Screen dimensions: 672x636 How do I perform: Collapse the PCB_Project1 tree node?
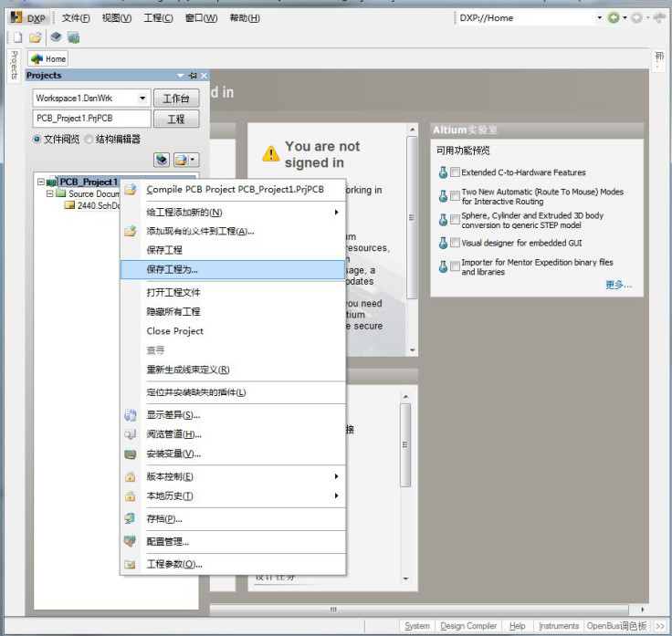[41, 182]
